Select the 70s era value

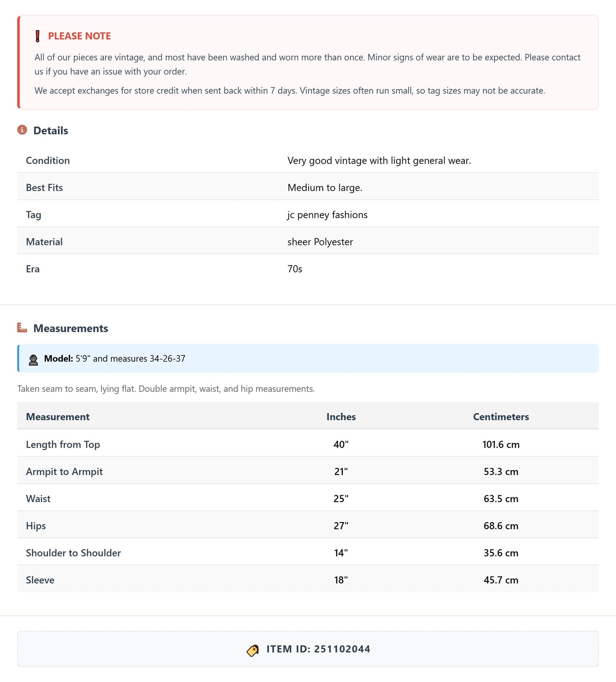[x=295, y=269]
